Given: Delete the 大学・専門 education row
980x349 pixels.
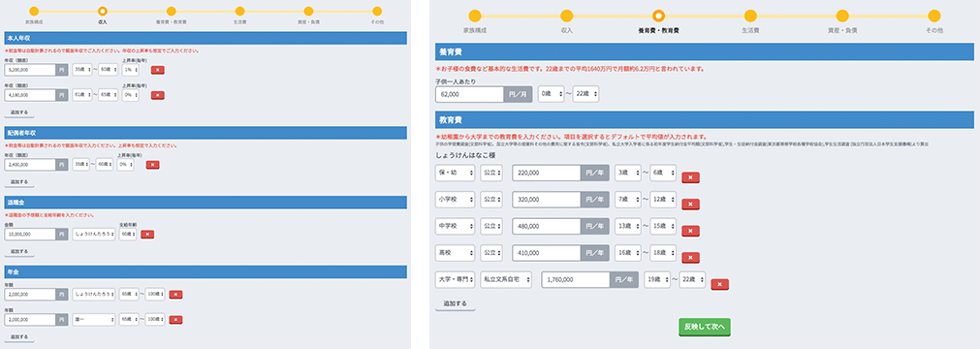Looking at the screenshot, I should (x=720, y=285).
